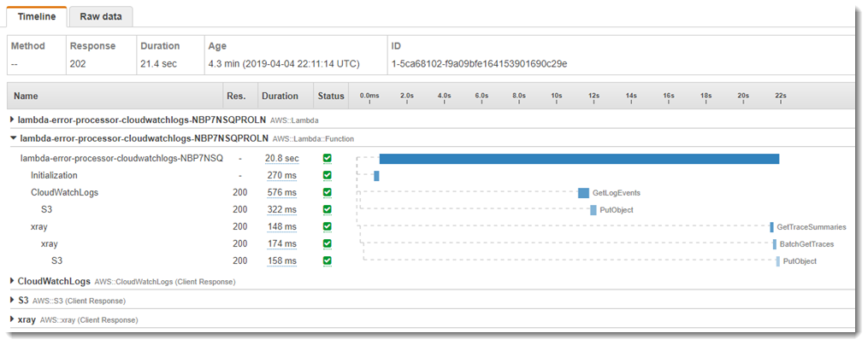The width and height of the screenshot is (868, 345).
Task: Click the status check for 174 ms xray
Action: coord(328,243)
